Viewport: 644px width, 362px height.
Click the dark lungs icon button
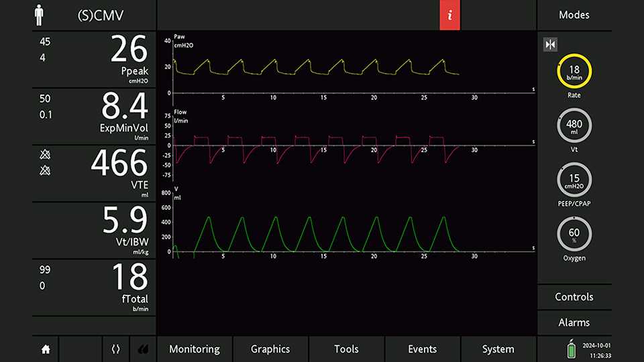tap(143, 349)
